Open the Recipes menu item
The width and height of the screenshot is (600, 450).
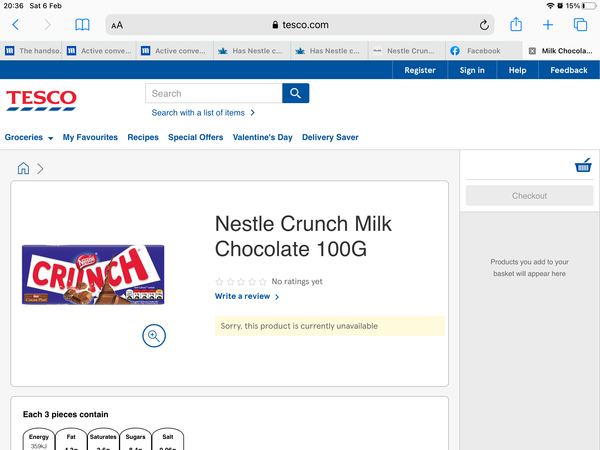143,137
